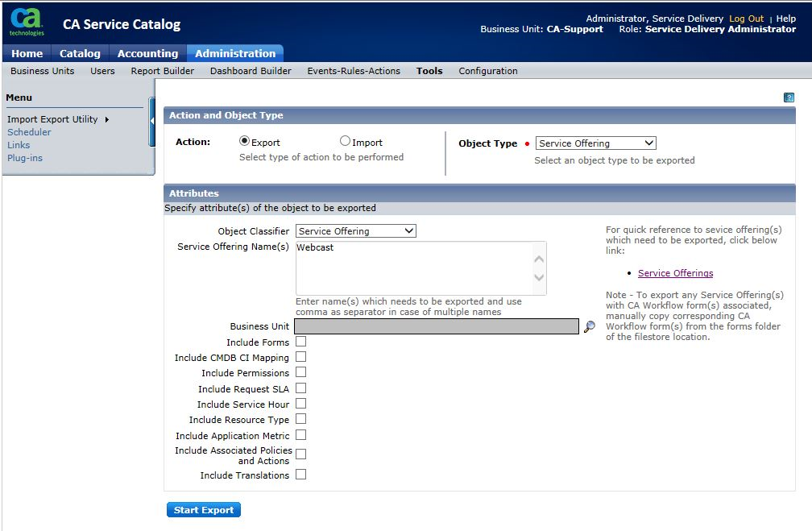The height and width of the screenshot is (531, 812).
Task: Check Include Translations
Action: click(x=301, y=475)
